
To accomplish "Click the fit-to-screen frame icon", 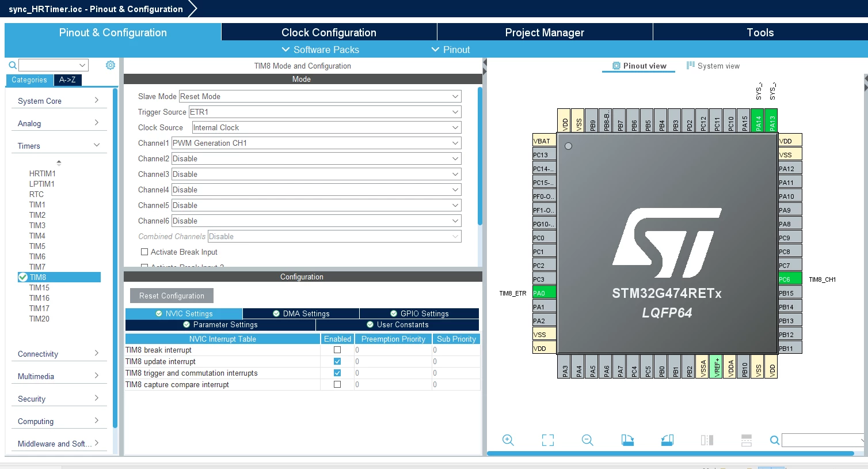I will (548, 440).
